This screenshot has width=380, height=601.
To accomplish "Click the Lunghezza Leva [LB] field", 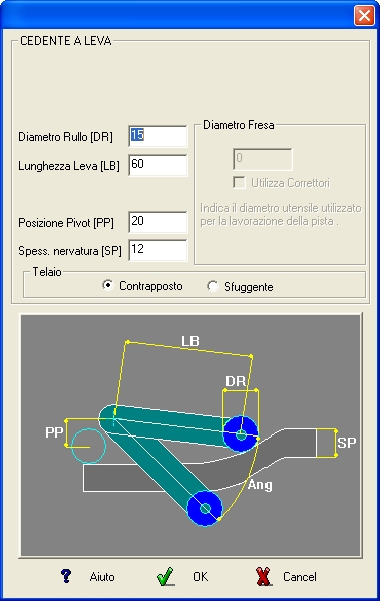I will click(158, 165).
